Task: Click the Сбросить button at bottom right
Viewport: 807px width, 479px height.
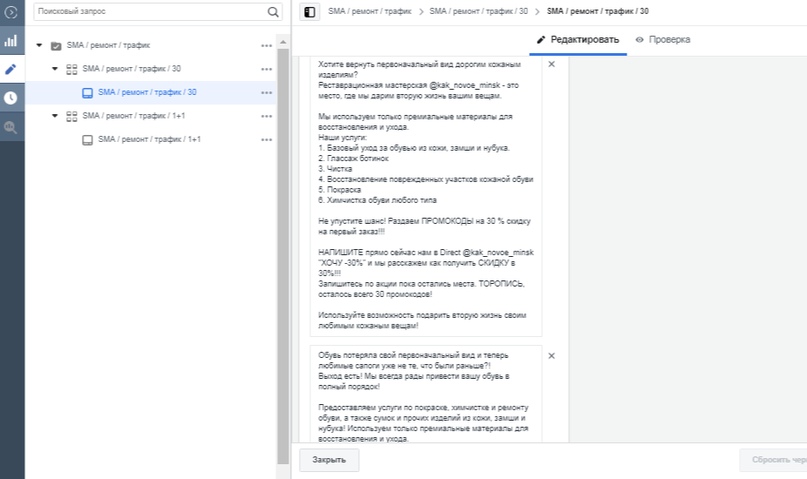Action: click(773, 460)
